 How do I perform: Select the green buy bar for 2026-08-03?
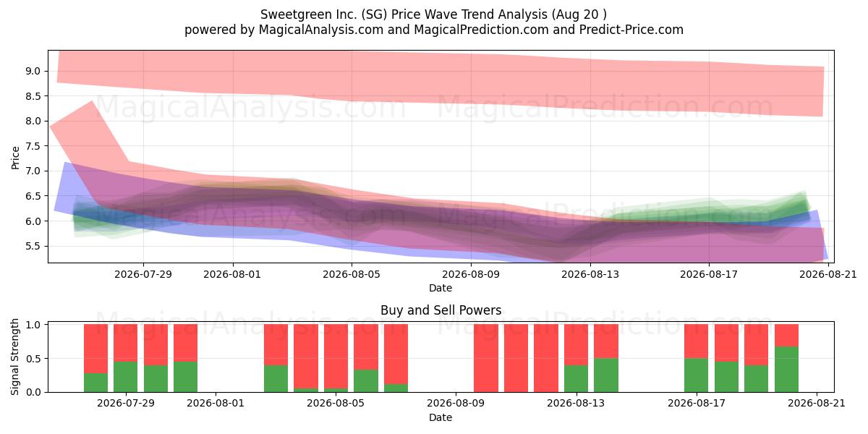pos(276,378)
